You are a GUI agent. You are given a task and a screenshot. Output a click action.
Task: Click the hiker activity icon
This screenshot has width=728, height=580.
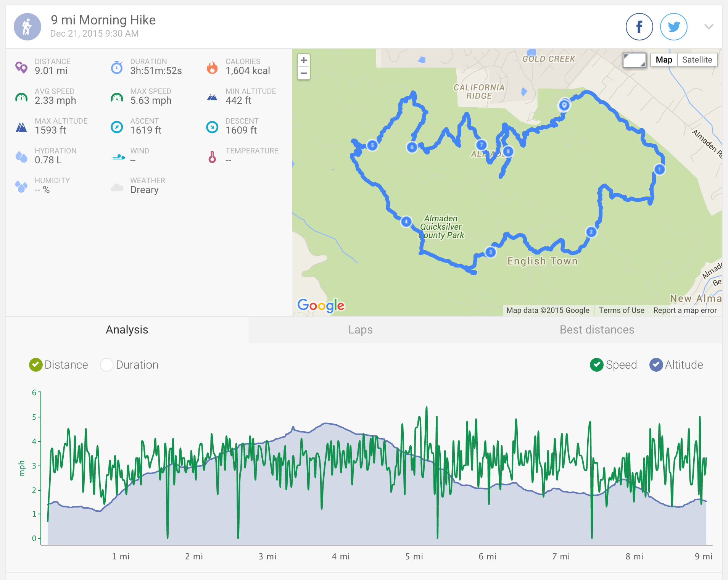(27, 27)
